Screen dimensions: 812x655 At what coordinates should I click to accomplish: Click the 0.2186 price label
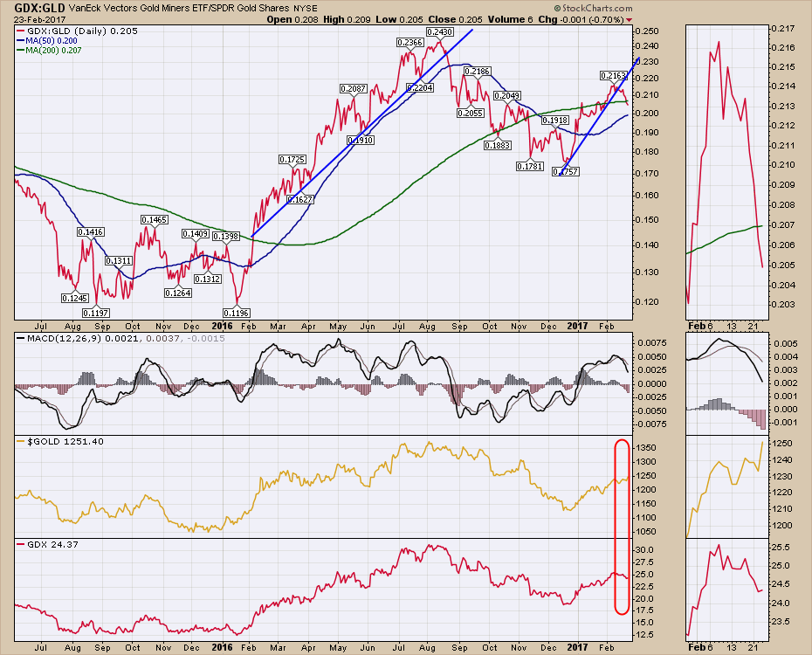[x=478, y=71]
